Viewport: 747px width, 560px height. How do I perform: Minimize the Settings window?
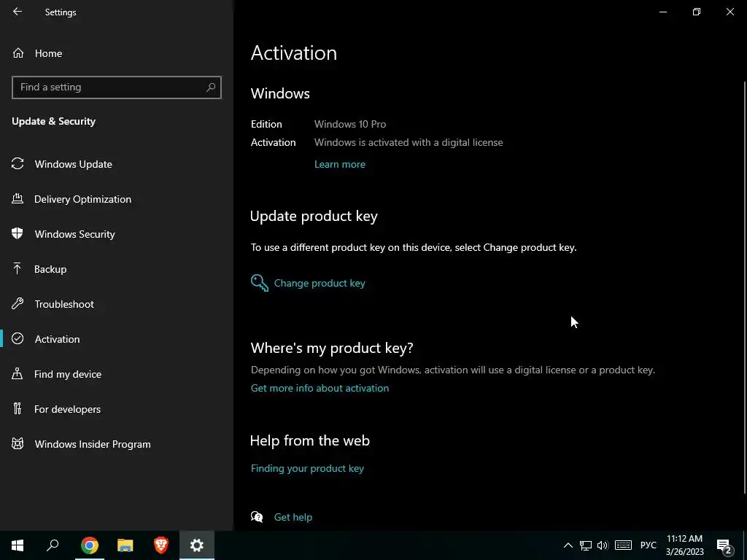(x=663, y=12)
